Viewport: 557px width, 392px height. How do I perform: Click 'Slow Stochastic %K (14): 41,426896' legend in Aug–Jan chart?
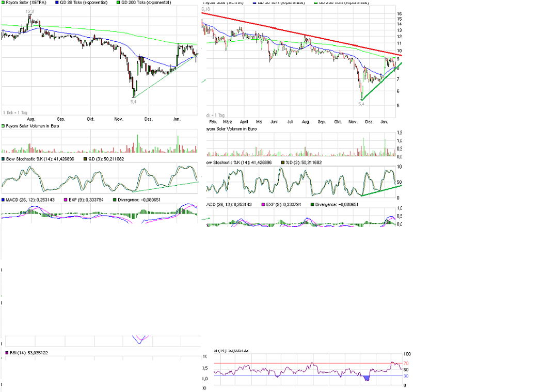pyautogui.click(x=38, y=159)
